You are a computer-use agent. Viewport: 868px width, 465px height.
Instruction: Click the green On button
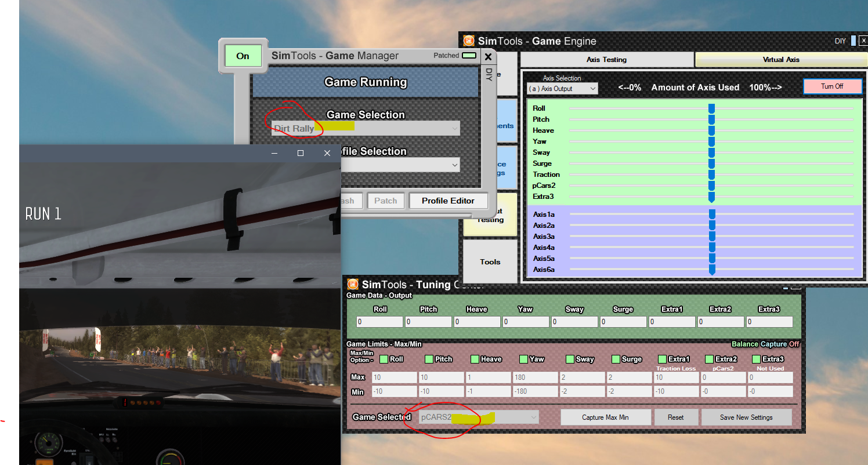tap(243, 56)
